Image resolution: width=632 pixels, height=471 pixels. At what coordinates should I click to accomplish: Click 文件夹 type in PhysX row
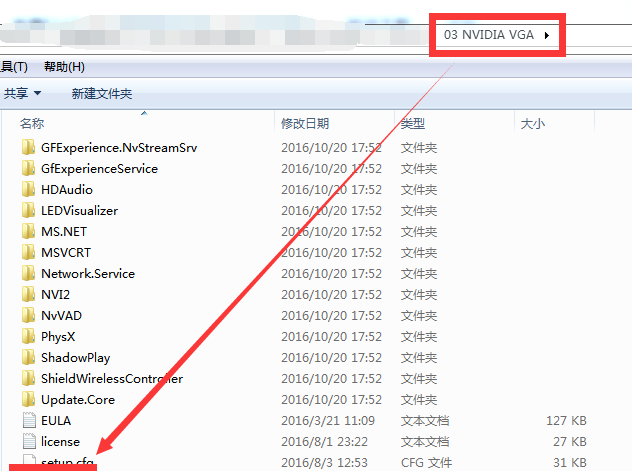[419, 336]
